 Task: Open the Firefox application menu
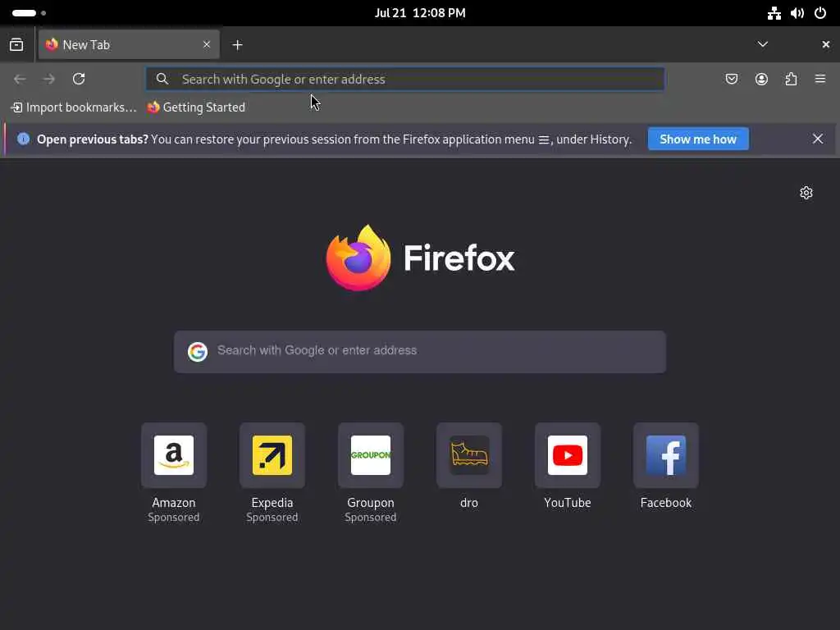point(820,80)
